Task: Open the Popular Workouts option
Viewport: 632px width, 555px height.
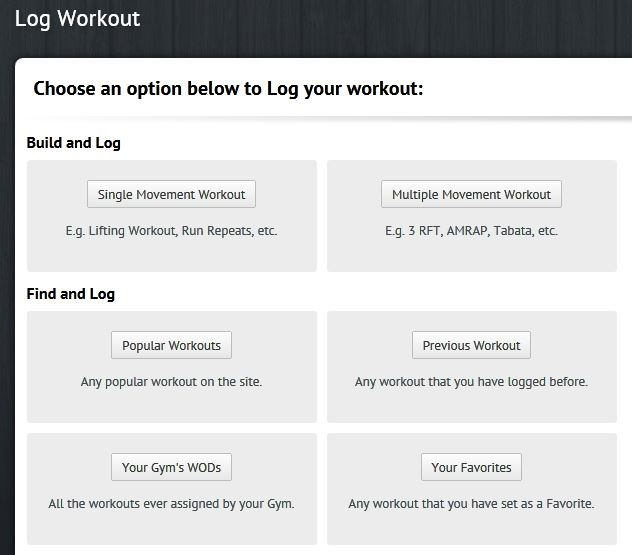Action: click(x=171, y=345)
